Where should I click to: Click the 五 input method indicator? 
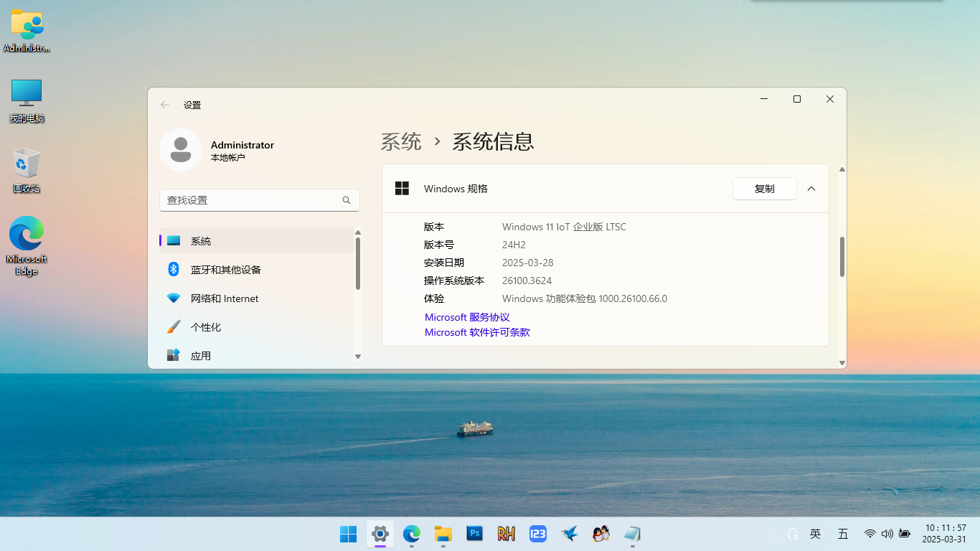click(843, 534)
